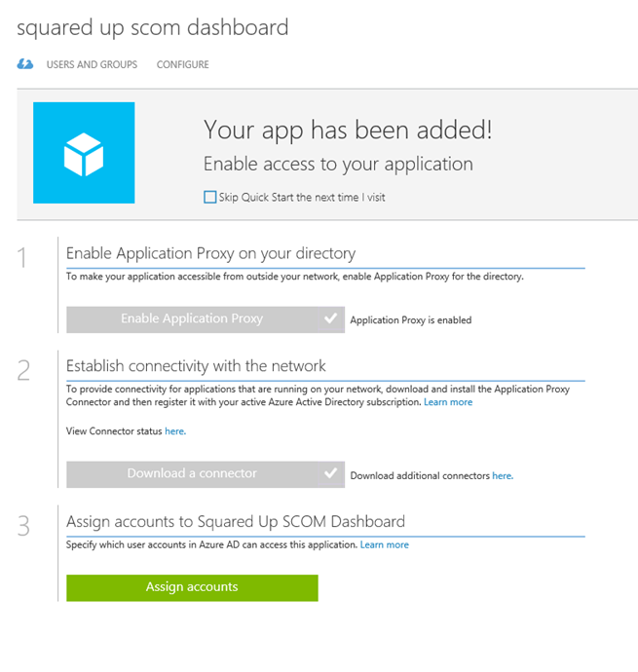Viewport: 638px width, 672px height.
Task: Open the Configure tab
Action: pyautogui.click(x=183, y=64)
